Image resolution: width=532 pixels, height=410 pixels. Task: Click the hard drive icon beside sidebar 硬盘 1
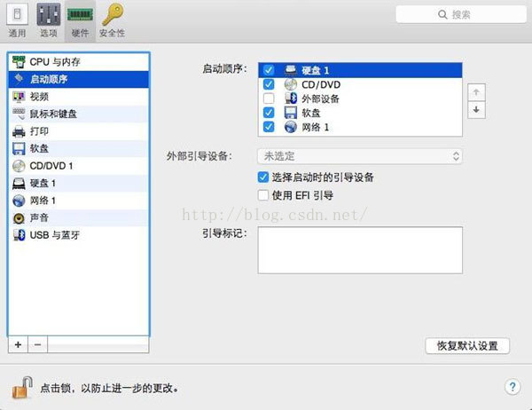click(x=19, y=184)
